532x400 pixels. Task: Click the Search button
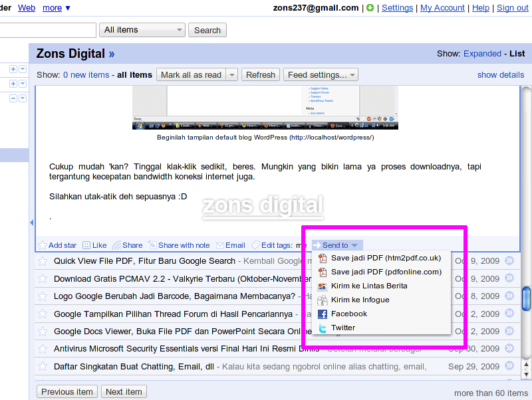pos(207,30)
